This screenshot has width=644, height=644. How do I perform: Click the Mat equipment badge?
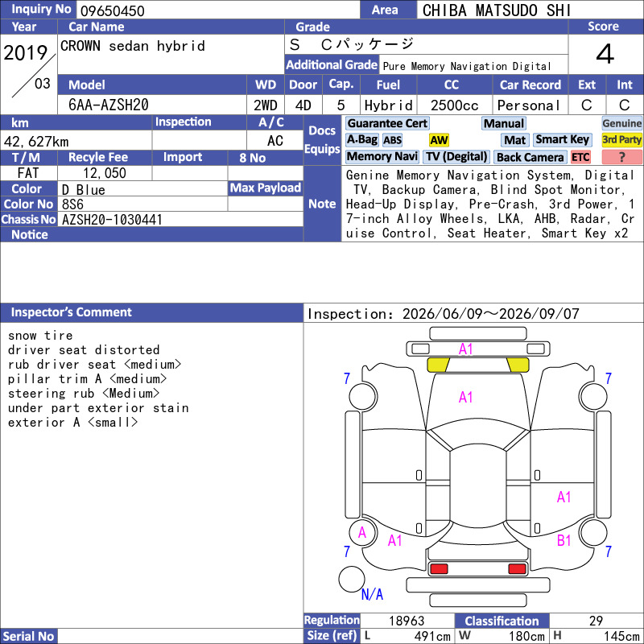514,140
